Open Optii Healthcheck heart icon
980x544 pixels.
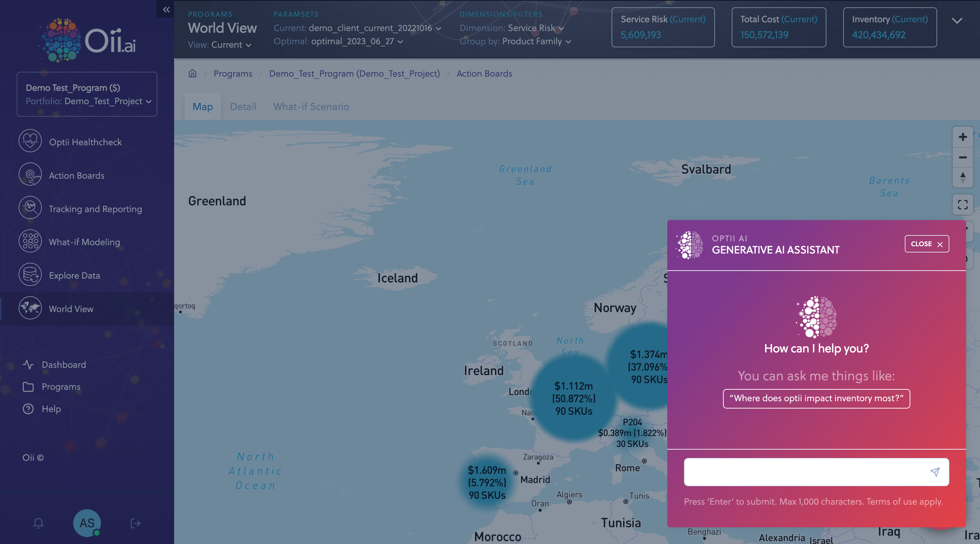tap(30, 141)
